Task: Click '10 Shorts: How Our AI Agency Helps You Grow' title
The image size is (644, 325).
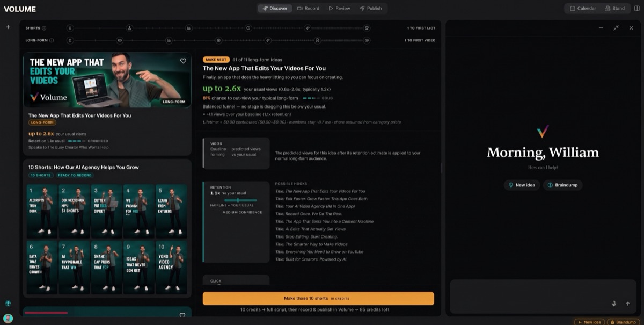Action: (x=84, y=167)
